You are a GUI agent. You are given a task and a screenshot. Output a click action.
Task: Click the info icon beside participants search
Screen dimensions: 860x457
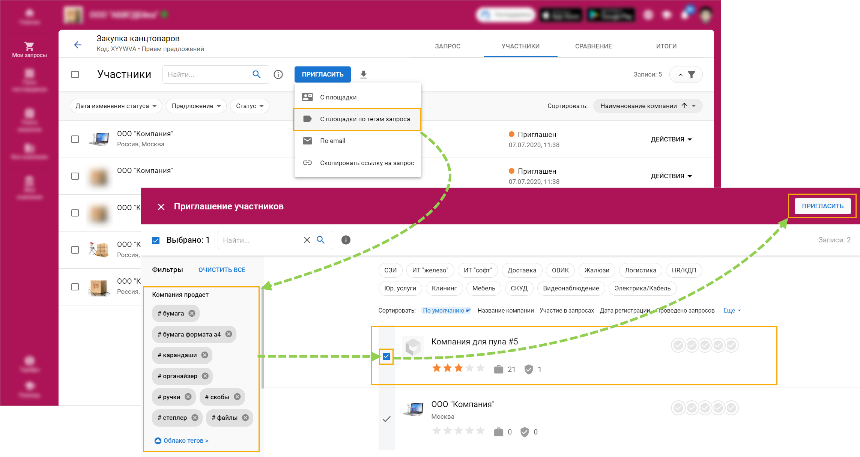point(278,74)
